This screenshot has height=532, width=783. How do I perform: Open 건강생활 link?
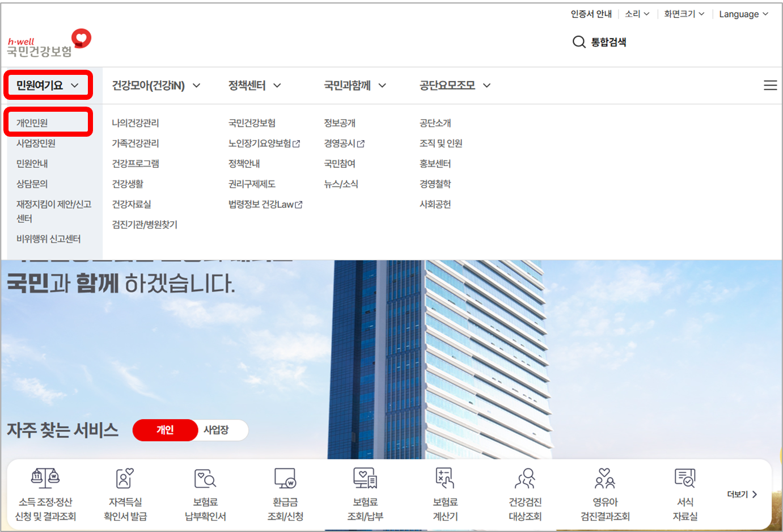pyautogui.click(x=128, y=184)
